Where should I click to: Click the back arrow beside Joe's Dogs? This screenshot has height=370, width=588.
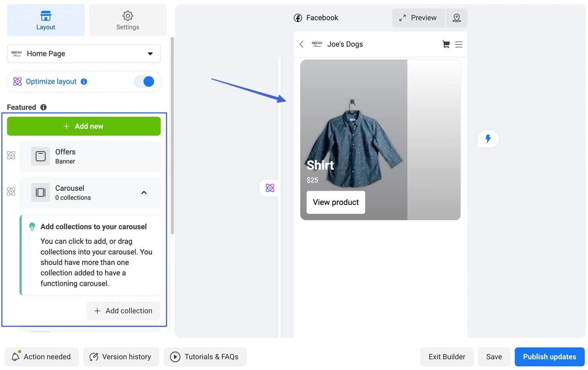(302, 44)
